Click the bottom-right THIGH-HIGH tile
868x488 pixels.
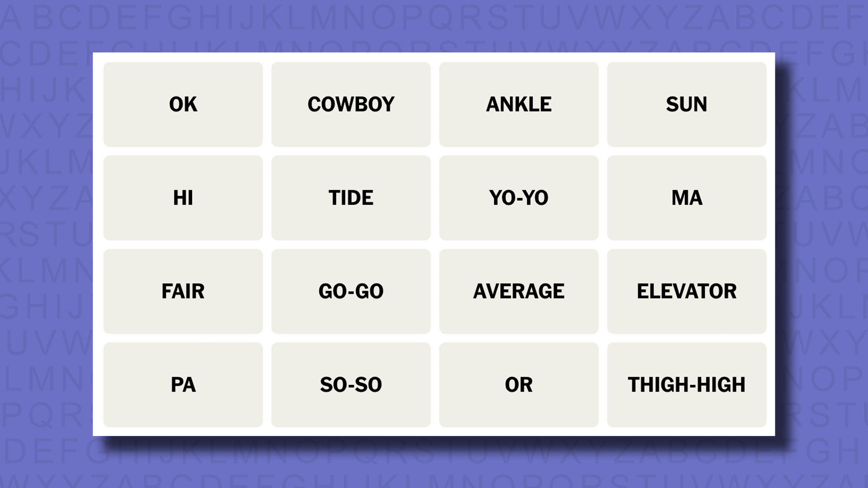point(686,384)
